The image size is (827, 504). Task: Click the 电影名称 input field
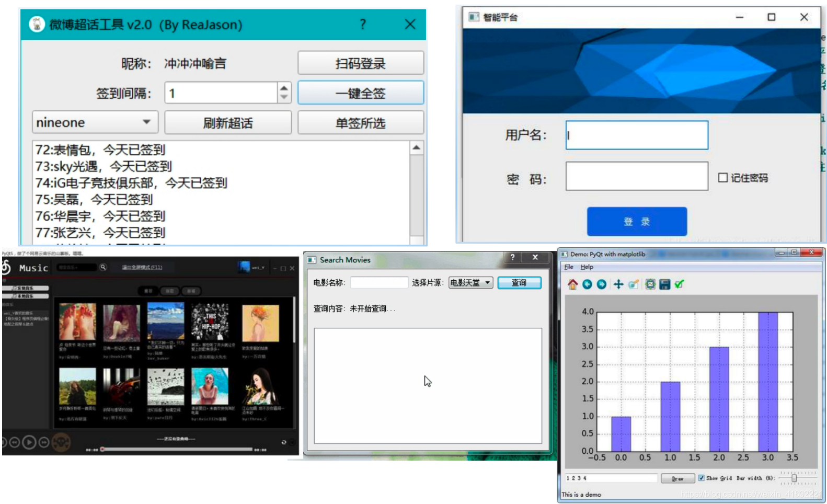(x=379, y=282)
